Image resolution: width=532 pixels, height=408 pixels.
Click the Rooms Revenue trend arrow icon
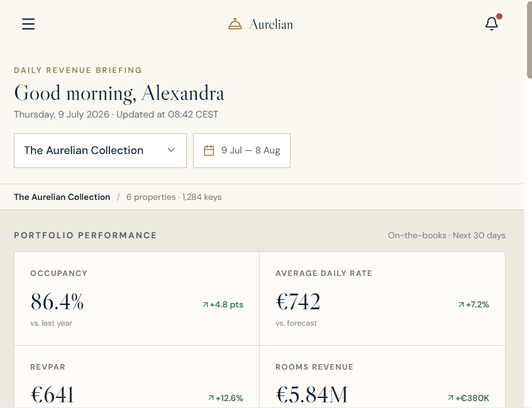pos(451,398)
